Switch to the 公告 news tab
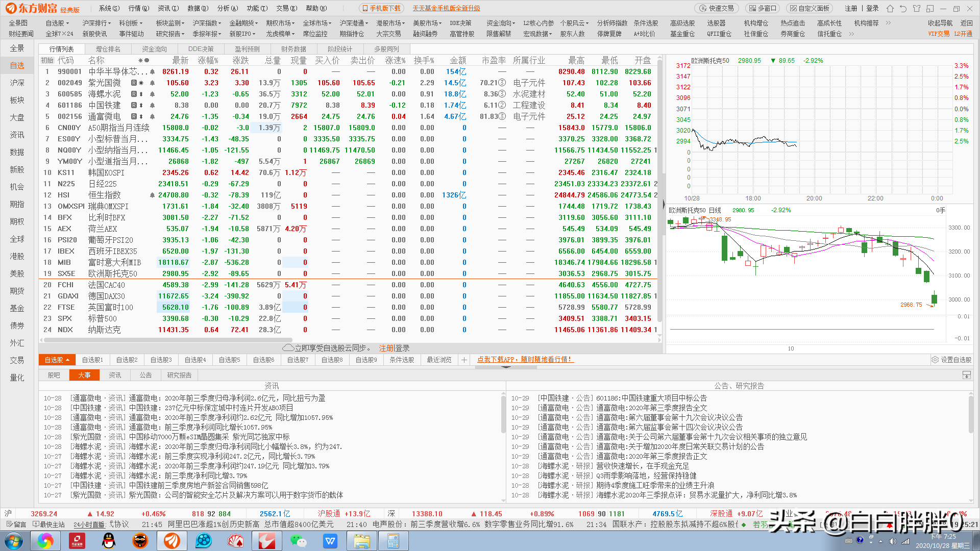The width and height of the screenshot is (980, 551). (x=145, y=375)
